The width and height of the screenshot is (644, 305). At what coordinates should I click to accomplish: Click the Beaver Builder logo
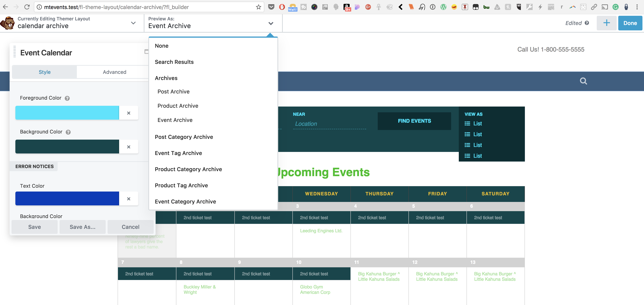7,23
